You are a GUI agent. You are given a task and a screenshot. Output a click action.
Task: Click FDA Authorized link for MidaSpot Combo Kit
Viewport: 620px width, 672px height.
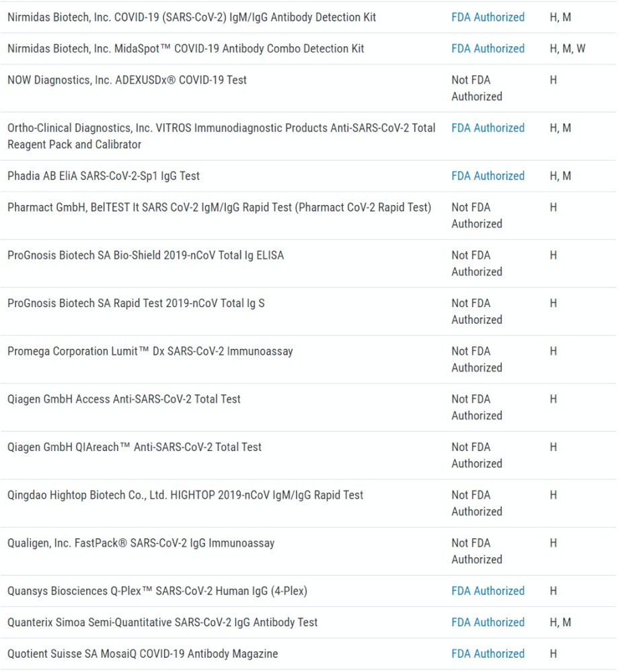click(x=488, y=49)
